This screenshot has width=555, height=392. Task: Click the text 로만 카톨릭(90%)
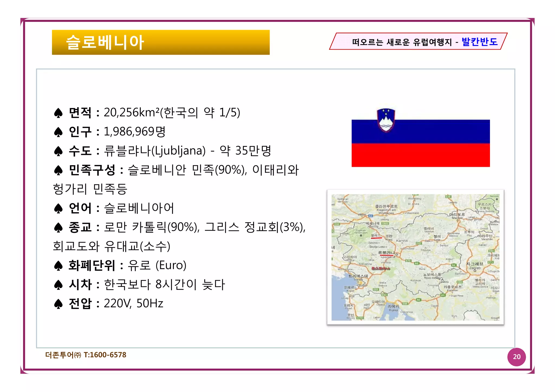point(150,227)
